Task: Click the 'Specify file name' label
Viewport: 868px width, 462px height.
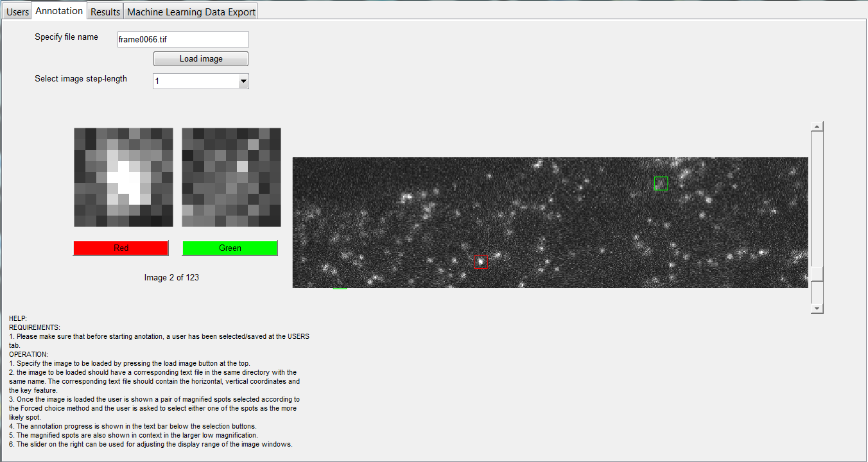Action: [66, 37]
